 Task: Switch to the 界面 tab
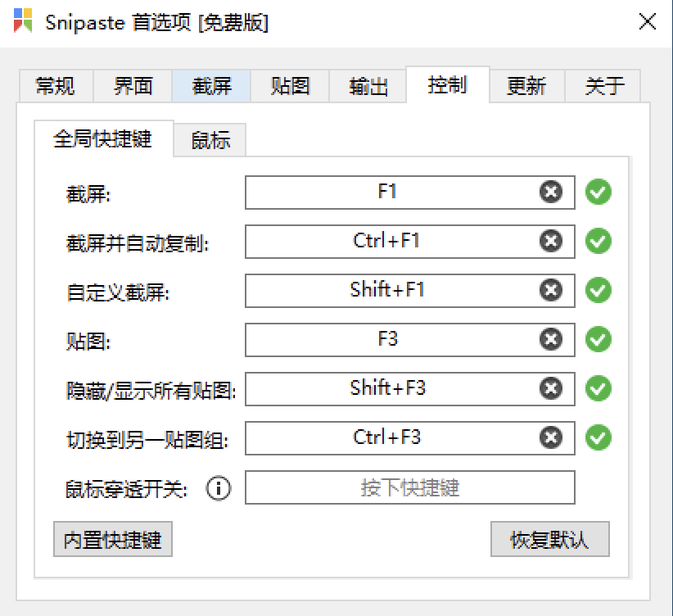pos(133,86)
